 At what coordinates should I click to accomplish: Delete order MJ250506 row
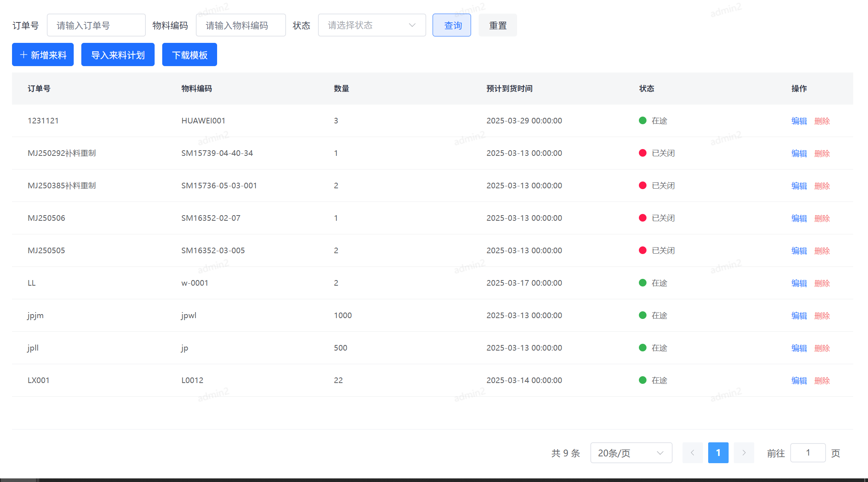822,218
